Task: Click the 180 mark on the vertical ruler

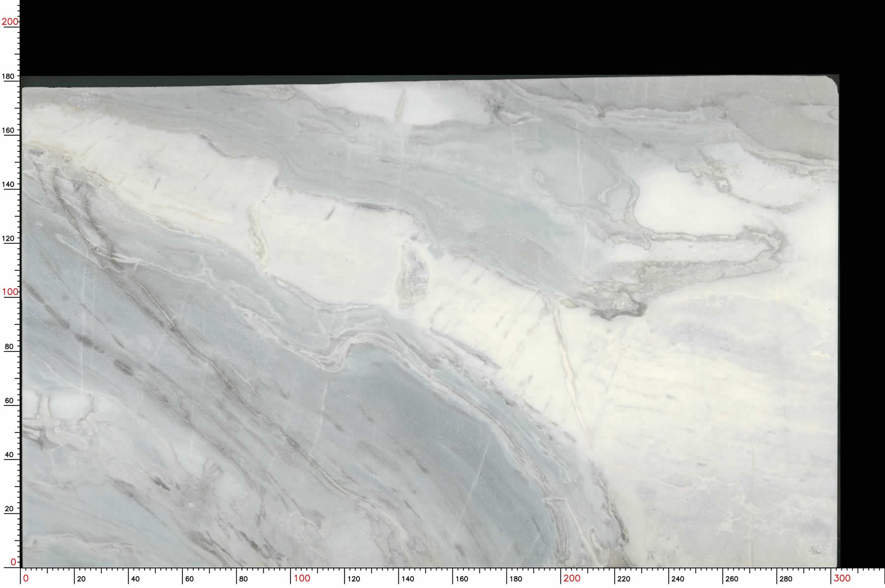Action: pos(9,76)
